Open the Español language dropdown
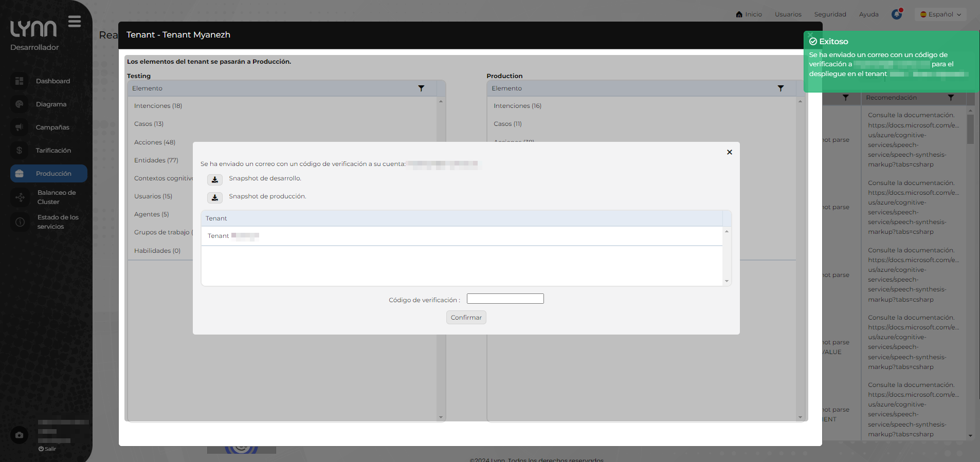This screenshot has width=980, height=462. pyautogui.click(x=940, y=14)
